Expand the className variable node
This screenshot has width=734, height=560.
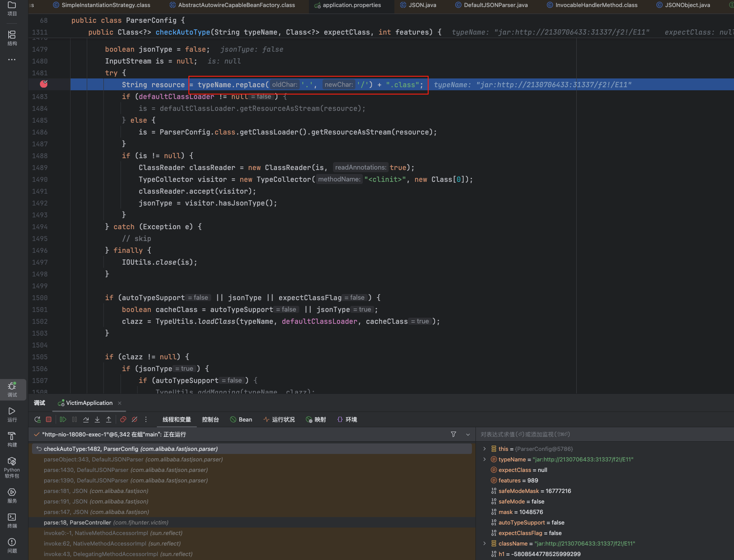[x=484, y=543]
